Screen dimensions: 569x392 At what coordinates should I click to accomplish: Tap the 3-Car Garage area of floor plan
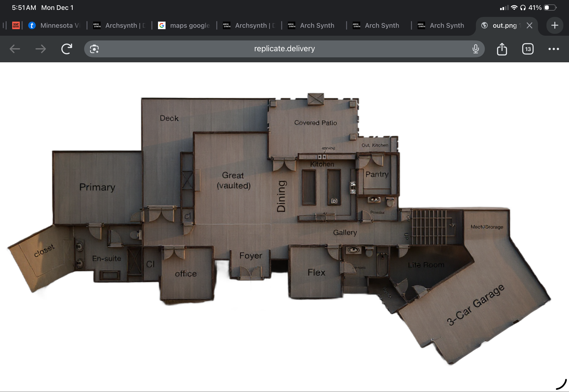(x=475, y=305)
